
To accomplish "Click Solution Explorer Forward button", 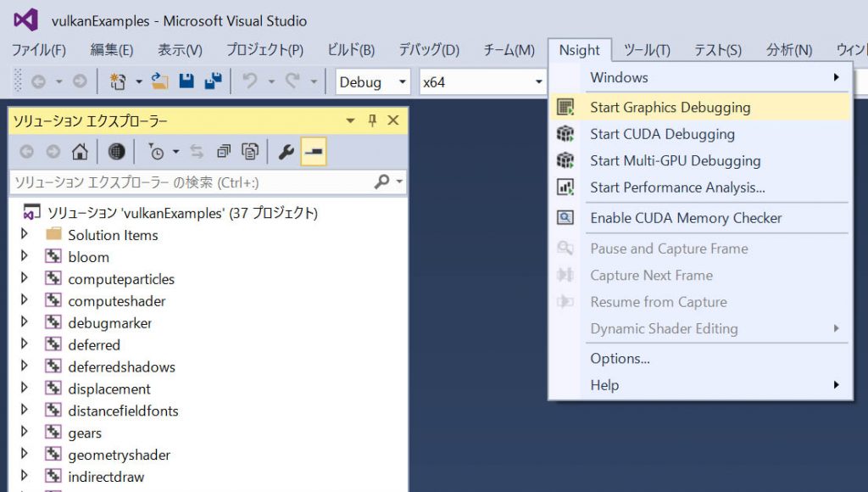I will 53,152.
